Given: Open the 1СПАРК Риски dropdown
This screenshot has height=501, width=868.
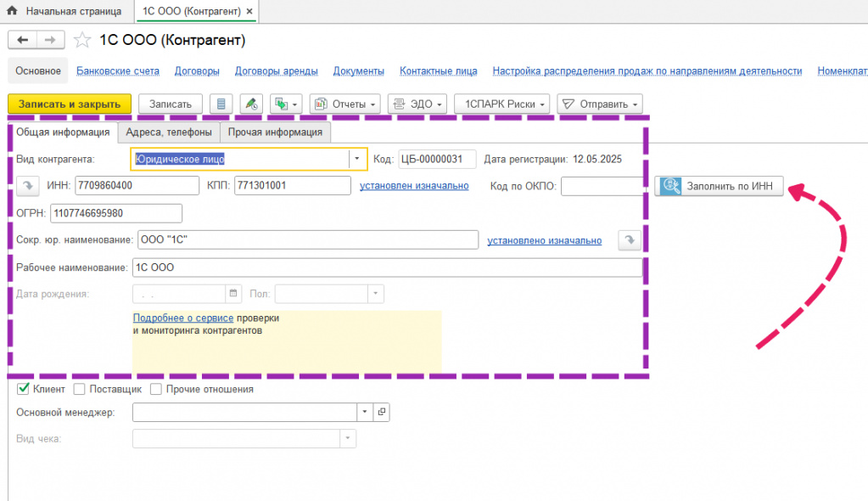Looking at the screenshot, I should pos(502,104).
